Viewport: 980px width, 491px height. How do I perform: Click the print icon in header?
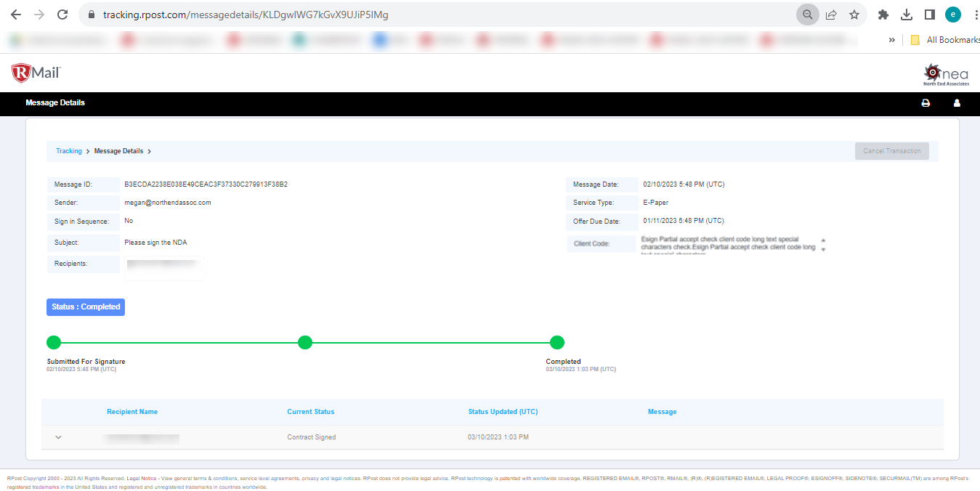(926, 103)
